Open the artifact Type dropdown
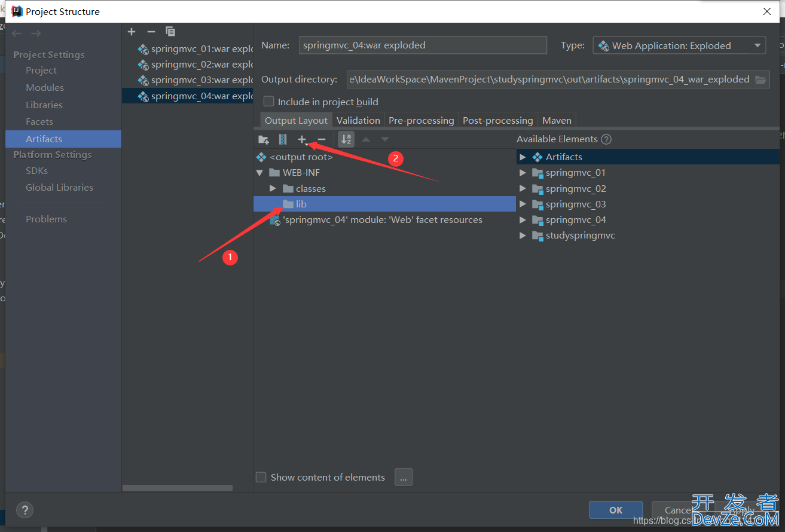785x532 pixels. [679, 45]
